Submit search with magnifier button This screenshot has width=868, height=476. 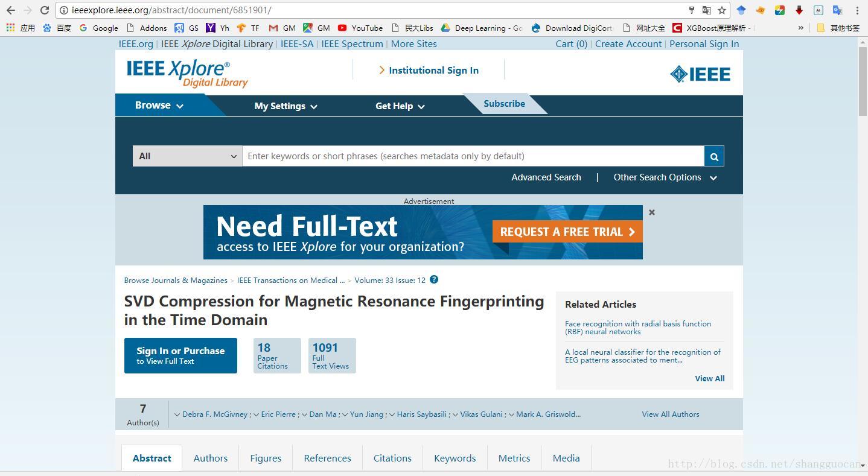[714, 156]
